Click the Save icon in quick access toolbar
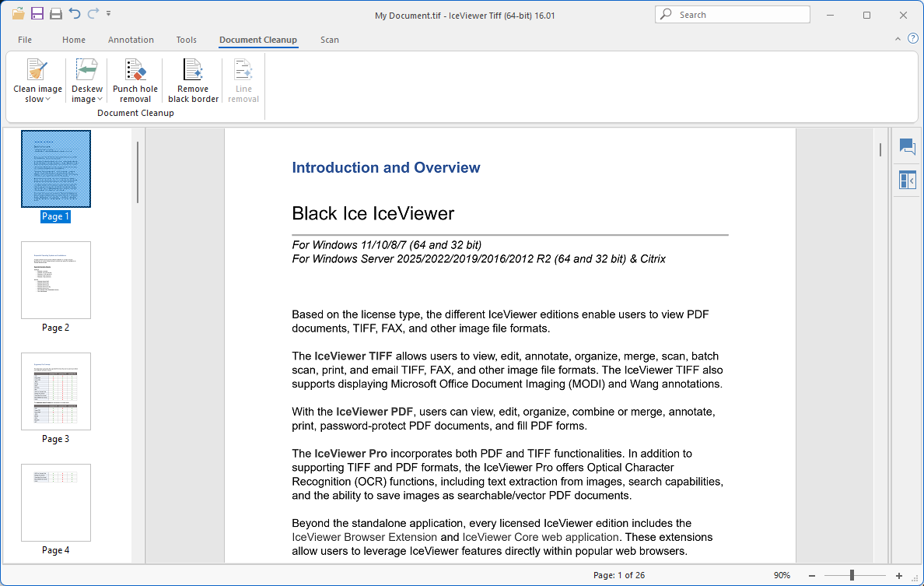 [x=37, y=14]
